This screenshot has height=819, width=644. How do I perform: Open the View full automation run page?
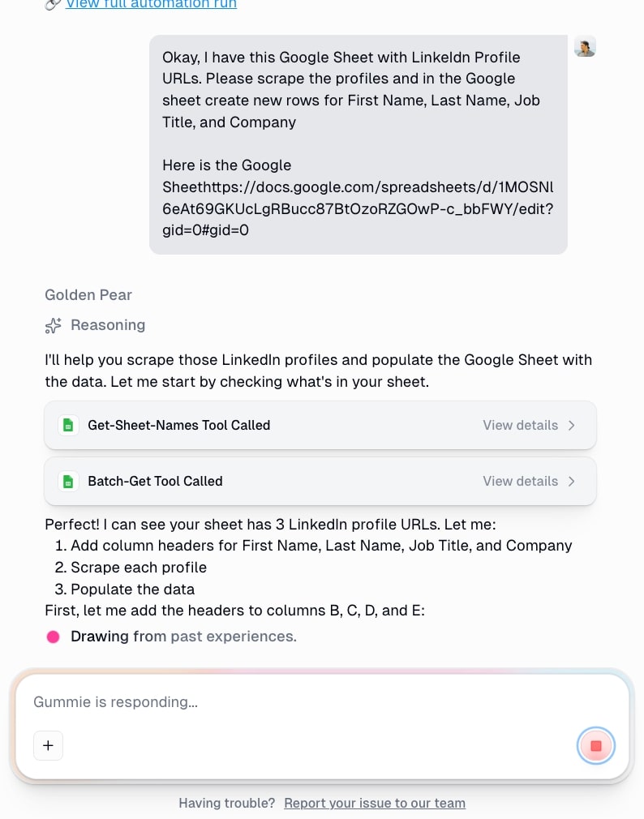coord(151,5)
